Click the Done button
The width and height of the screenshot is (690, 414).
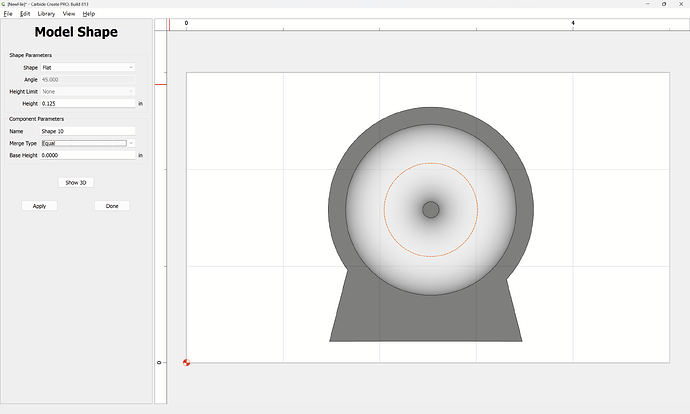pos(112,206)
